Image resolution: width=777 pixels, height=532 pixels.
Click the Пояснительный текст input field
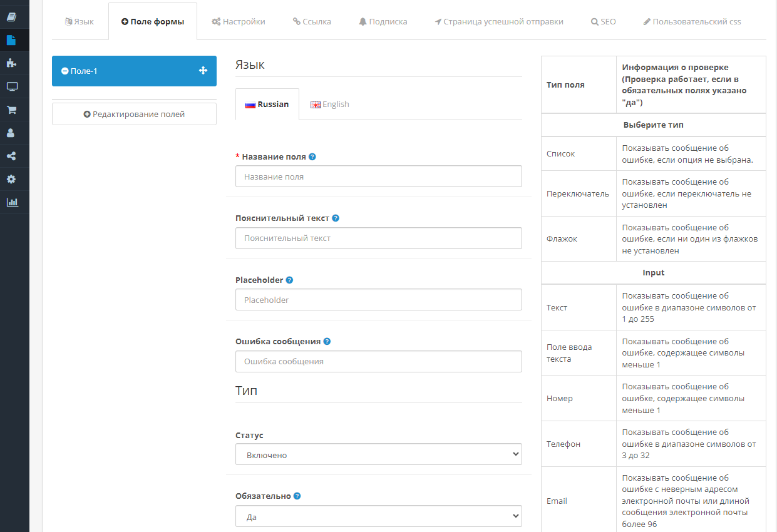point(378,238)
